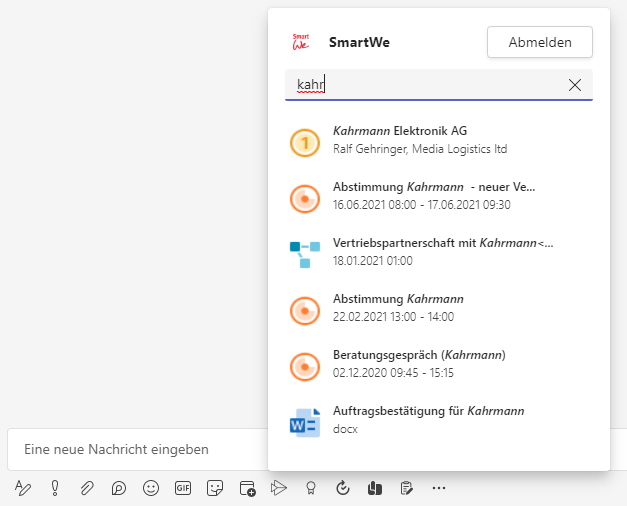Open the Praise badge icon

coord(311,488)
